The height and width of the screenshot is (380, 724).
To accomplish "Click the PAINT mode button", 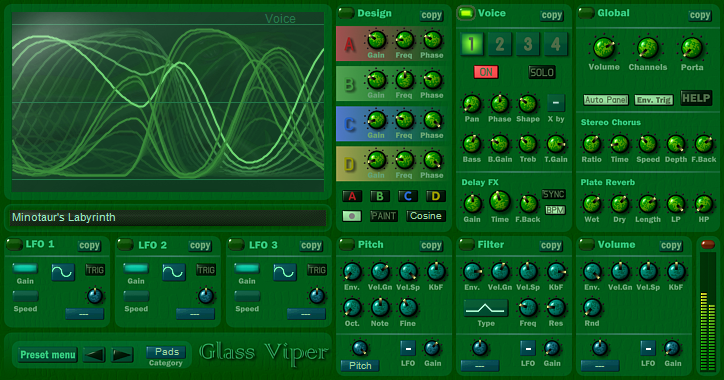I will click(x=384, y=216).
